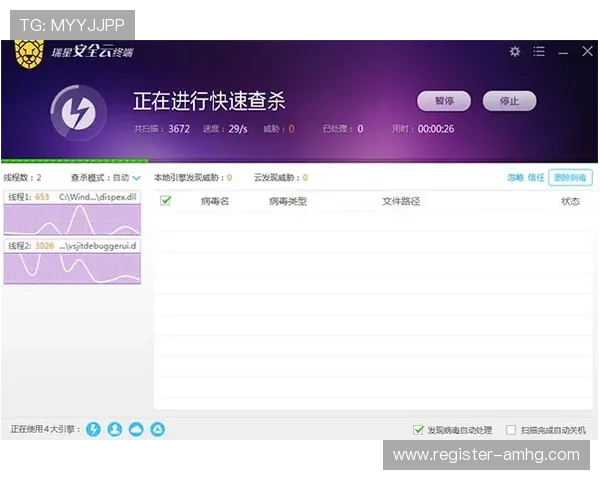
Task: Click the 已处理 0 counter
Action: point(343,129)
